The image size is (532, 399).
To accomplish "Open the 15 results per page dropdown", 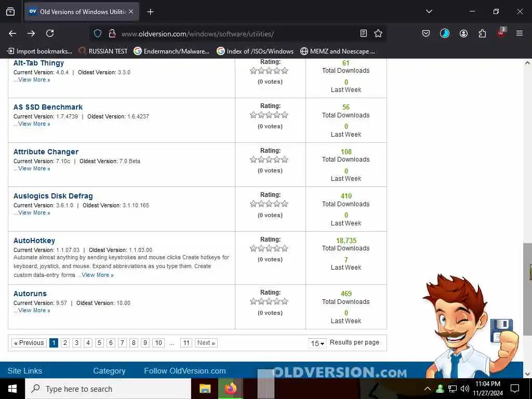I will [x=317, y=343].
